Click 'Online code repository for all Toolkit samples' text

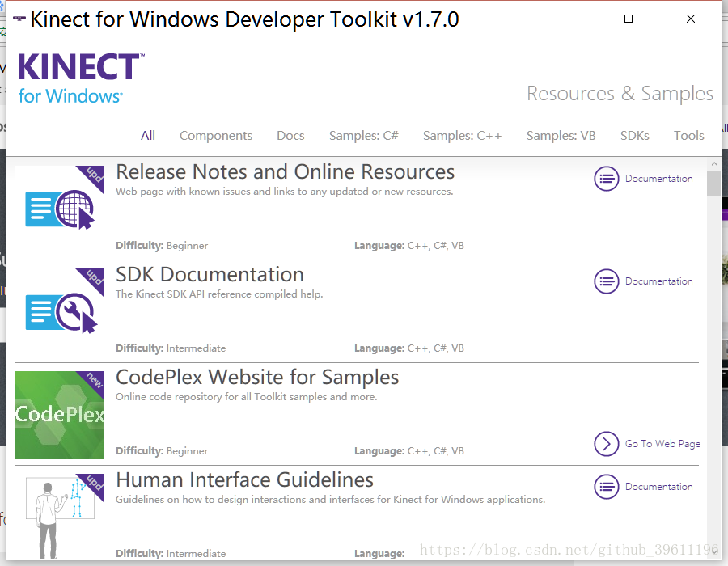(x=247, y=397)
